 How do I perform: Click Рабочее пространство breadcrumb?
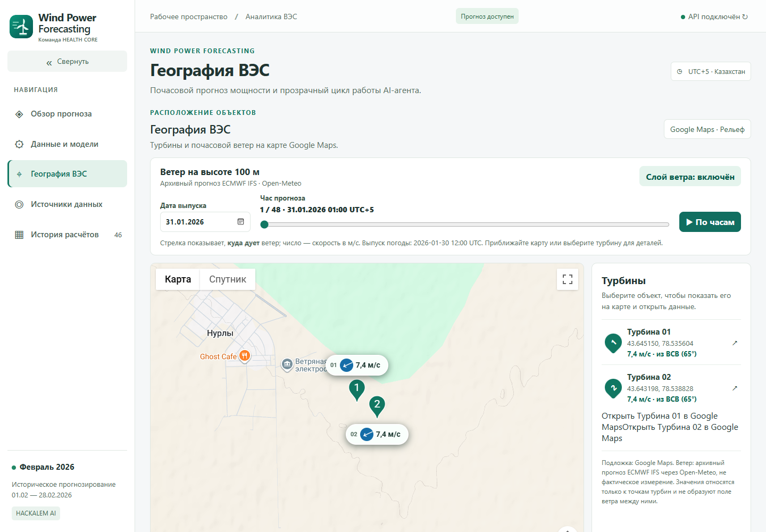point(189,16)
